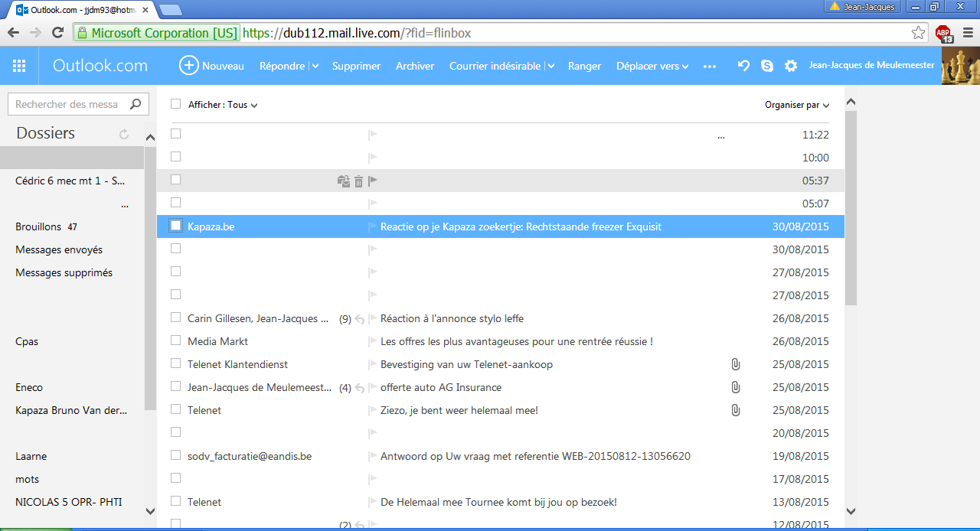Screen dimensions: 980x531
Task: Click Supprimer in toolbar
Action: coord(356,67)
